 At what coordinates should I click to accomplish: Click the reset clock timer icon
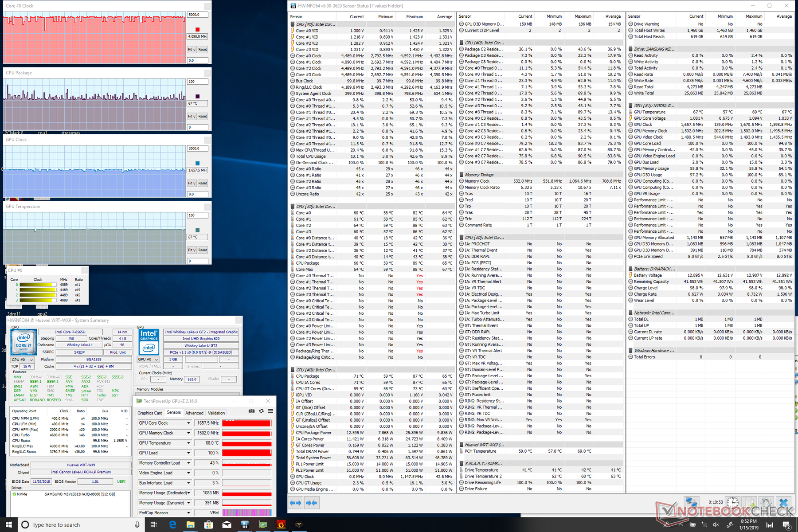[732, 502]
